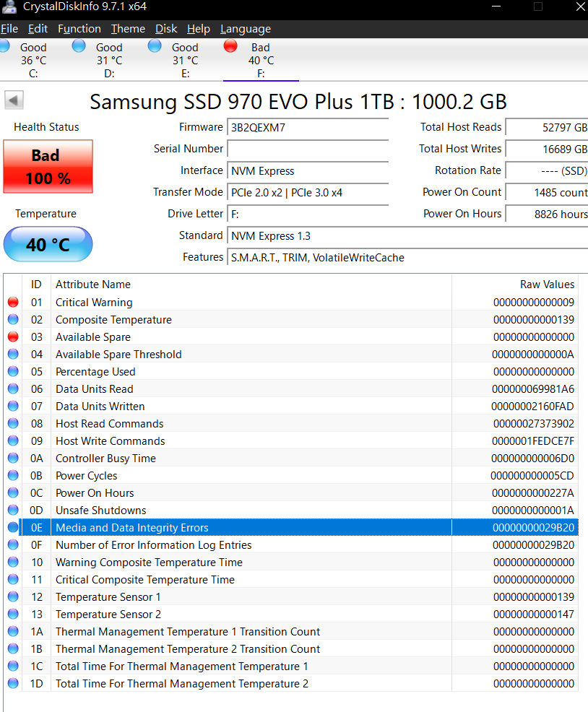Viewport: 588px width, 712px height.
Task: Click the red Bad 100 % health status button
Action: (x=48, y=167)
